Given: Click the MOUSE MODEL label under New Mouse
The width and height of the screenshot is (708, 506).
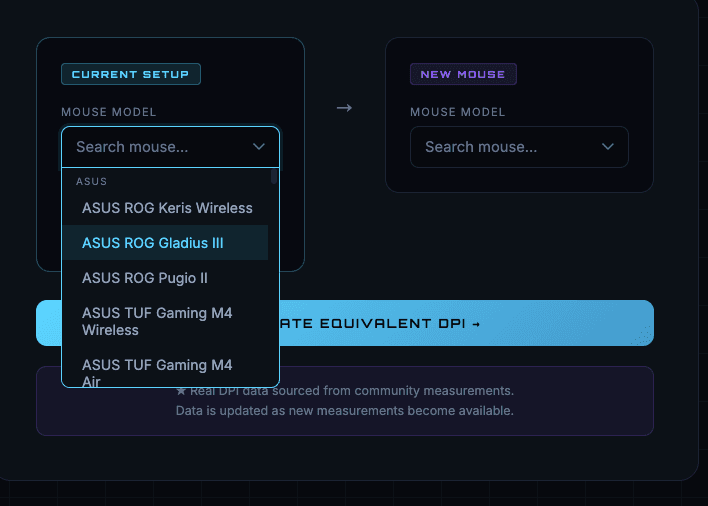Looking at the screenshot, I should 457,112.
